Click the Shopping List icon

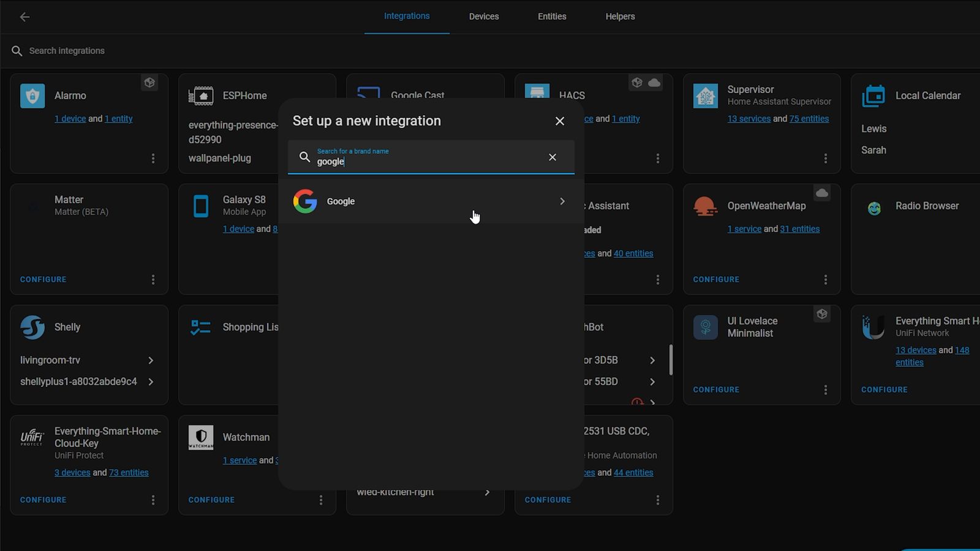click(x=200, y=327)
